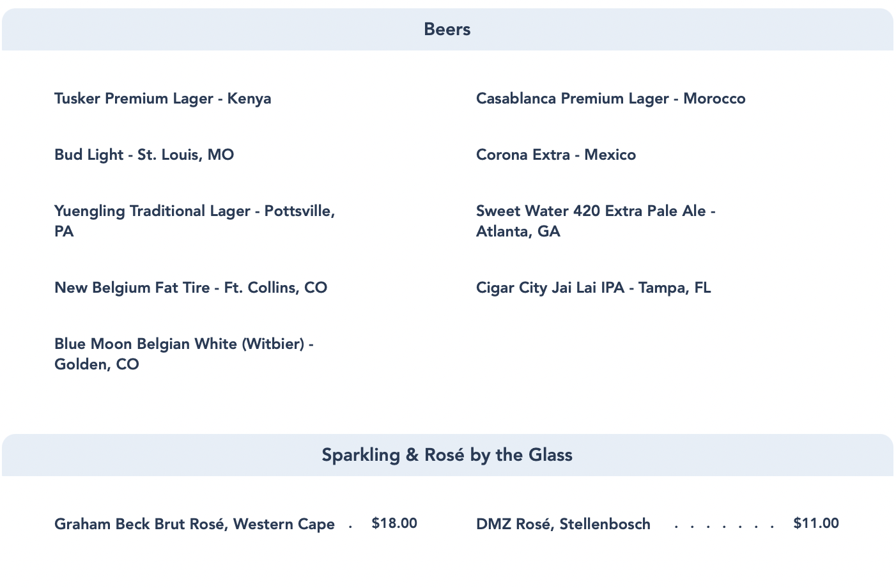Pick New Belgium Fat Tire beer
Image resolution: width=896 pixels, height=588 pixels.
190,288
